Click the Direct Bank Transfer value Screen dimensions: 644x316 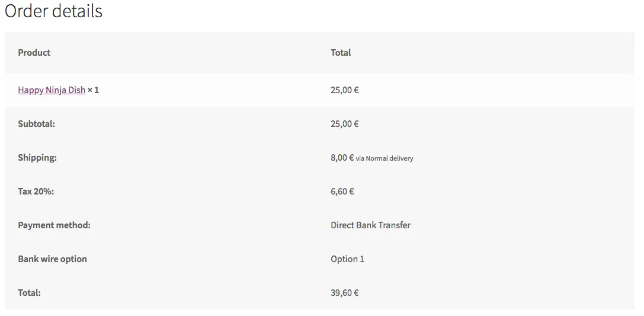point(370,225)
